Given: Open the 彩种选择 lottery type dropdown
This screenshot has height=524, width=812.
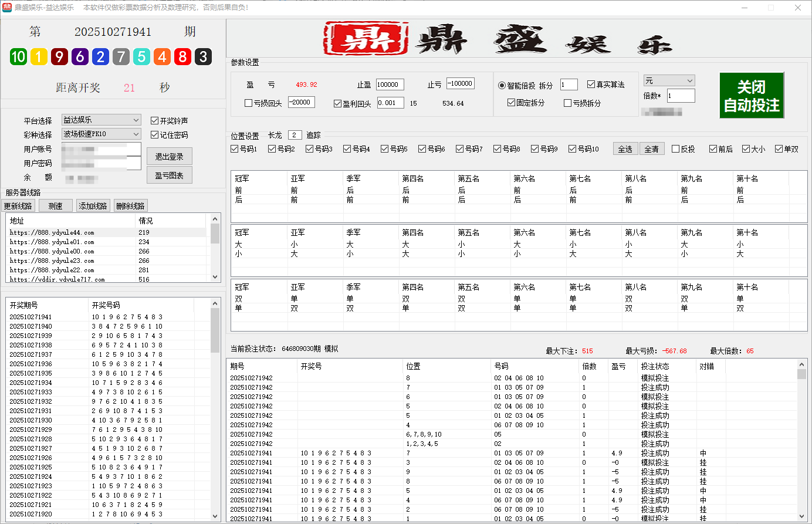Looking at the screenshot, I should tap(136, 134).
